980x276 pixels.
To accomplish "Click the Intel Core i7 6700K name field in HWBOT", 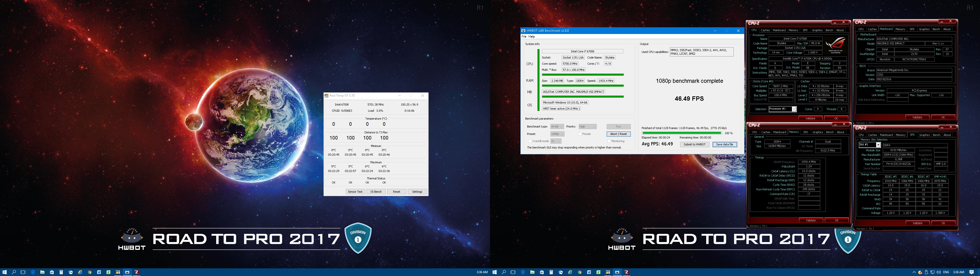I will pyautogui.click(x=583, y=51).
